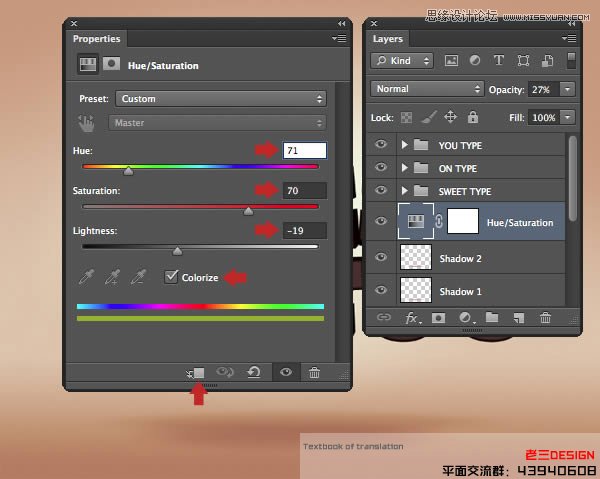
Task: Click the Lightness value field
Action: (305, 230)
